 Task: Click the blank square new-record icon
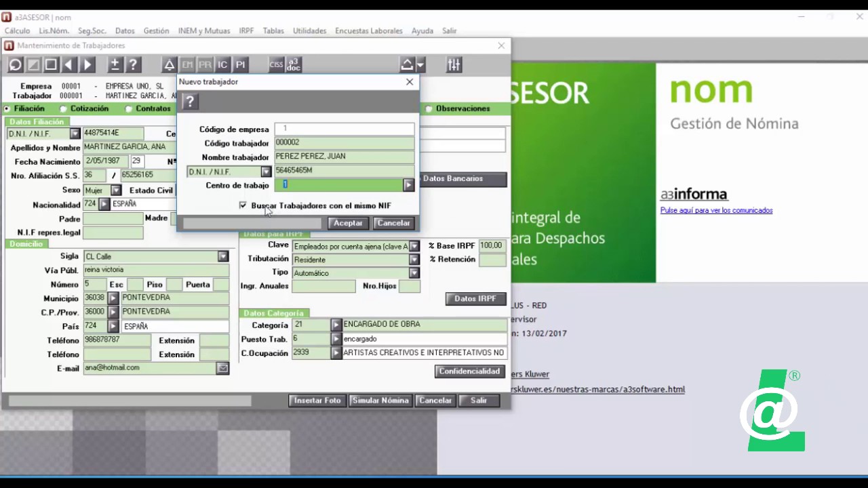(51, 65)
